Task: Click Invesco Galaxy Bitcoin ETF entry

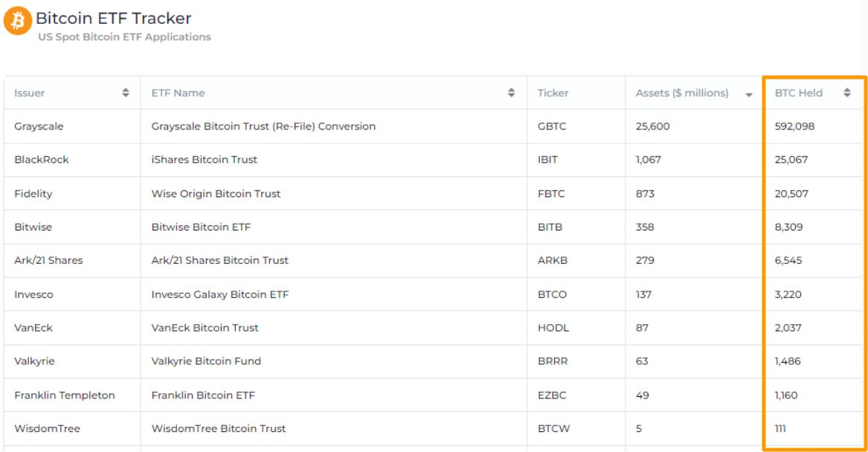Action: point(219,294)
